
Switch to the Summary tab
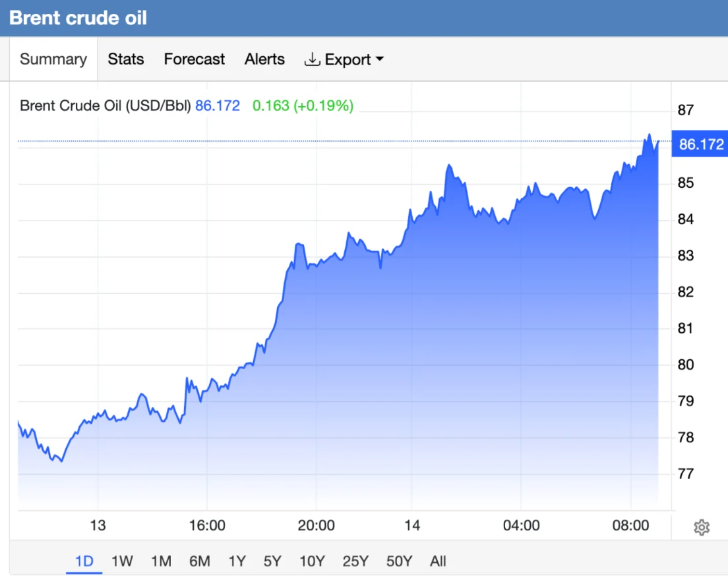[53, 59]
